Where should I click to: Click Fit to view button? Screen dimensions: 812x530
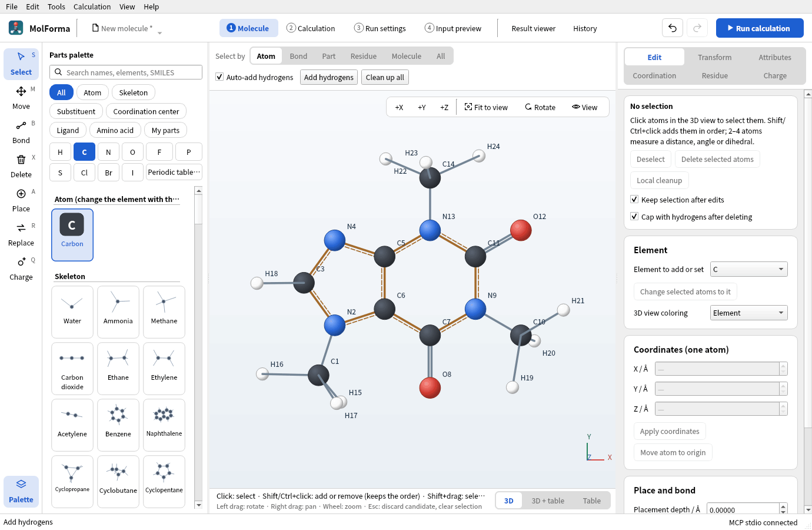click(x=486, y=107)
